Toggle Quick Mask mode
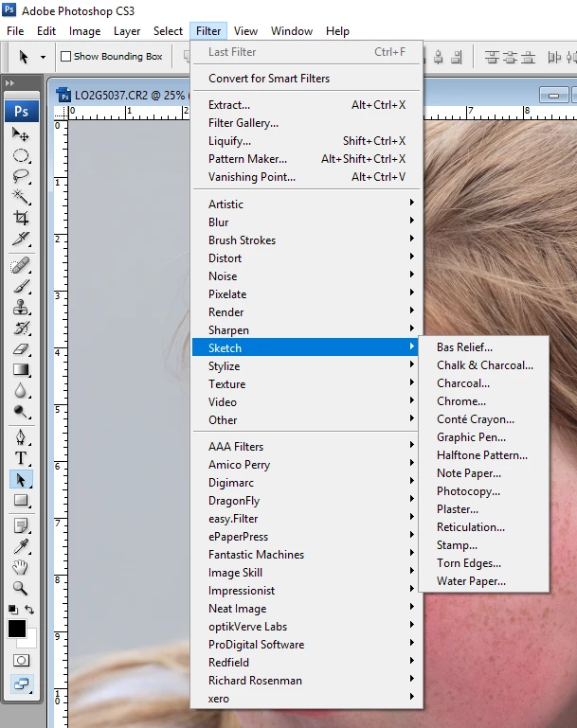Image resolution: width=577 pixels, height=728 pixels. point(21,660)
